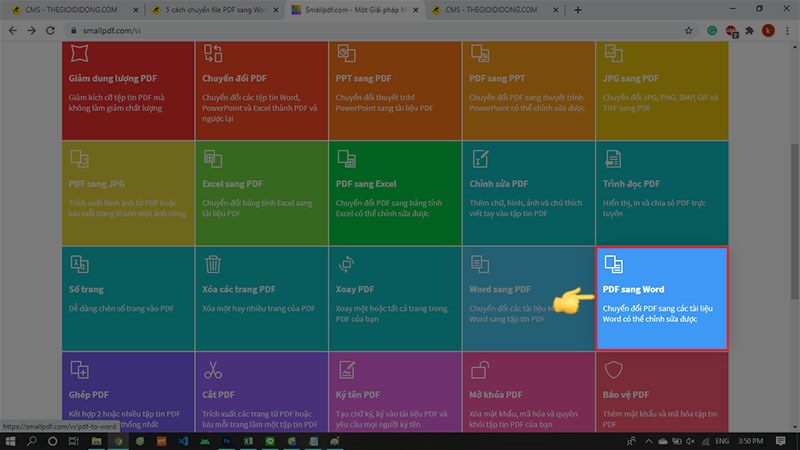This screenshot has width=800, height=450.
Task: Click the Cắt PDF scissors icon
Action: (x=213, y=370)
